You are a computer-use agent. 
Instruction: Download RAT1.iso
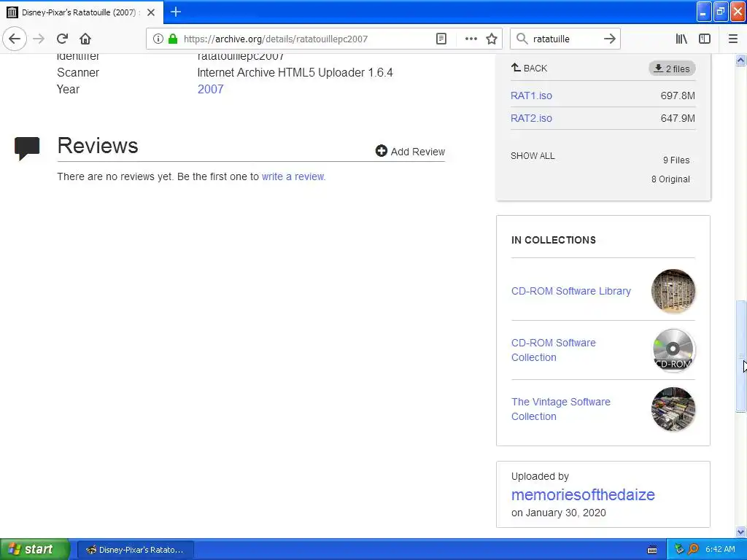(x=531, y=96)
